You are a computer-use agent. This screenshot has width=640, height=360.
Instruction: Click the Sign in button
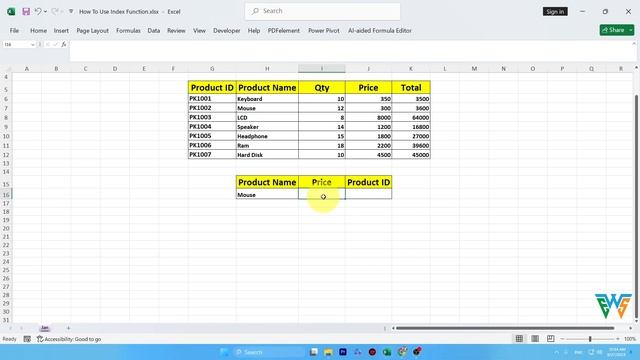(x=555, y=11)
